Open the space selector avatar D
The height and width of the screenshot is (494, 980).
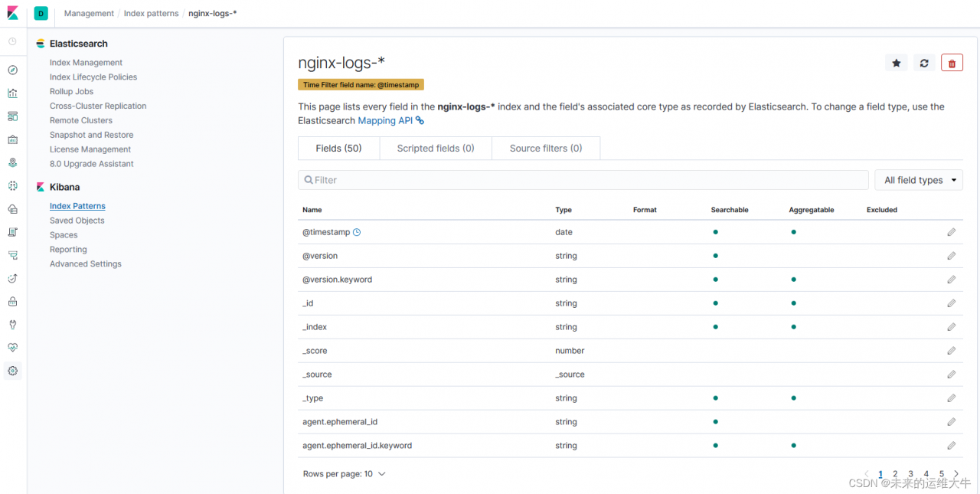click(41, 13)
